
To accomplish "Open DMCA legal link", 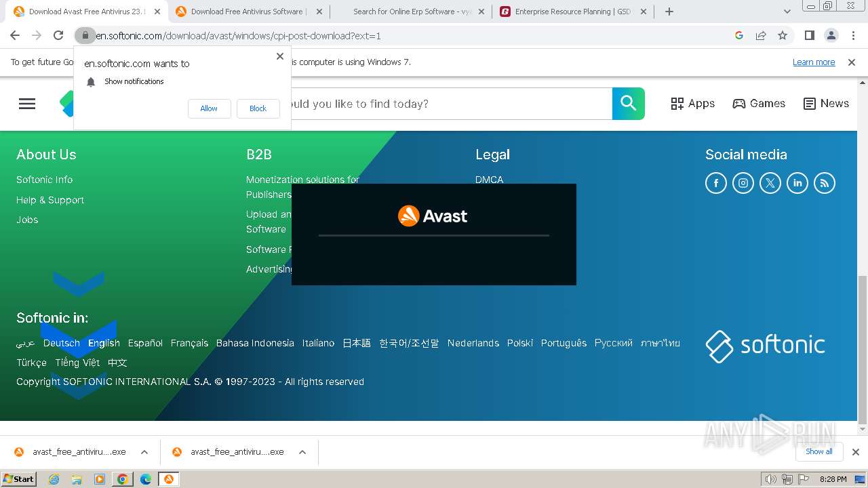I will point(489,180).
